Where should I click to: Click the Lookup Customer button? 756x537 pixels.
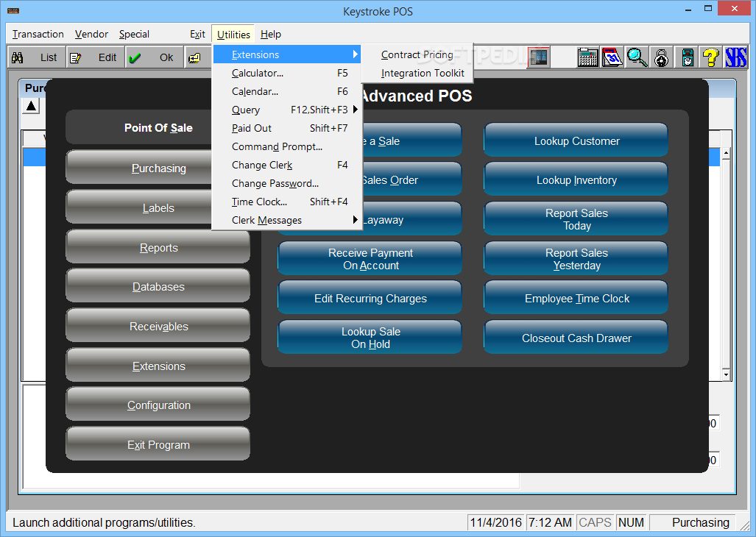(x=576, y=141)
